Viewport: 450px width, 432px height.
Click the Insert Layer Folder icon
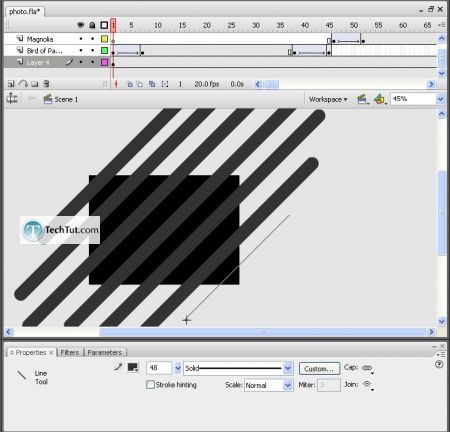tap(35, 84)
